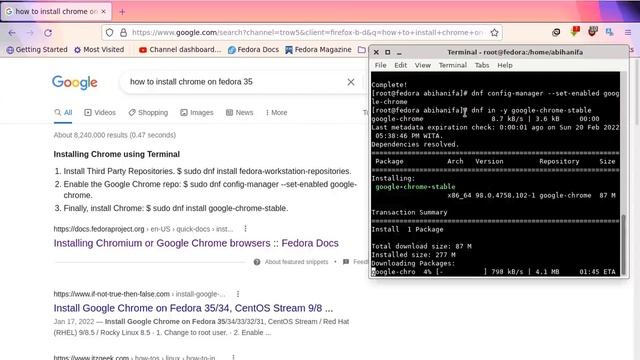Open the Fedora Docs bookmark
Image resolution: width=640 pixels, height=360 pixels.
(x=253, y=49)
